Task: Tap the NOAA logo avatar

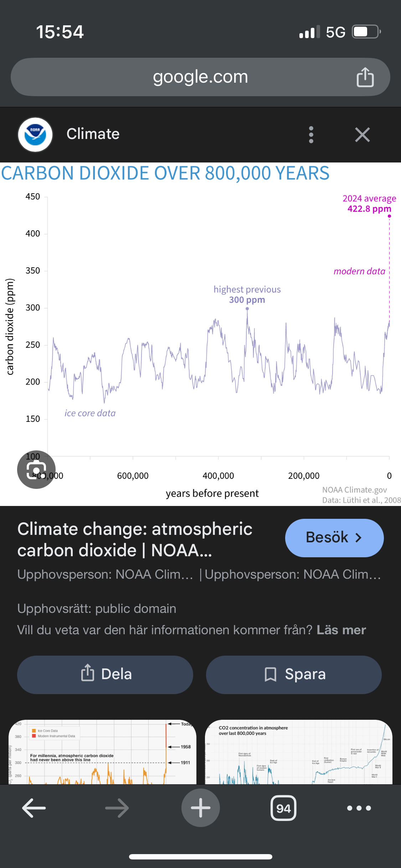Action: click(x=35, y=135)
